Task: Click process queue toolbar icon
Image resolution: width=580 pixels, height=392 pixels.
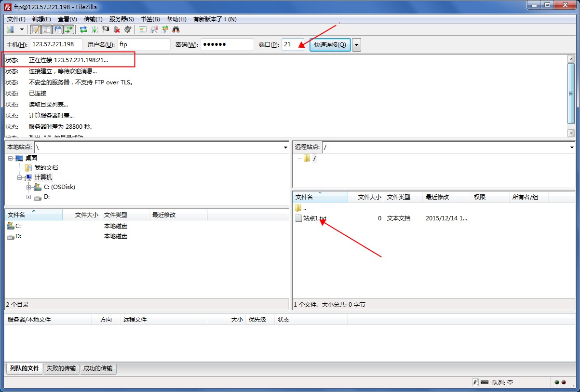Action: 94,29
